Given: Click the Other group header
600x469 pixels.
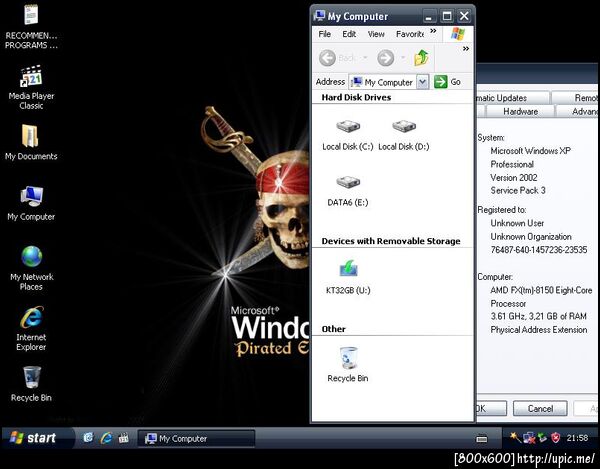Looking at the screenshot, I should 333,329.
